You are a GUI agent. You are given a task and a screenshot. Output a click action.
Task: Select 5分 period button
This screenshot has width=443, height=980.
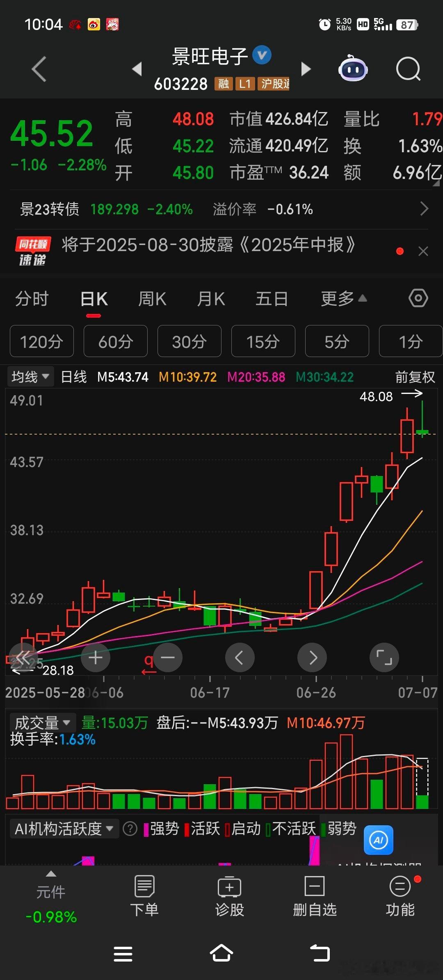[x=337, y=341]
